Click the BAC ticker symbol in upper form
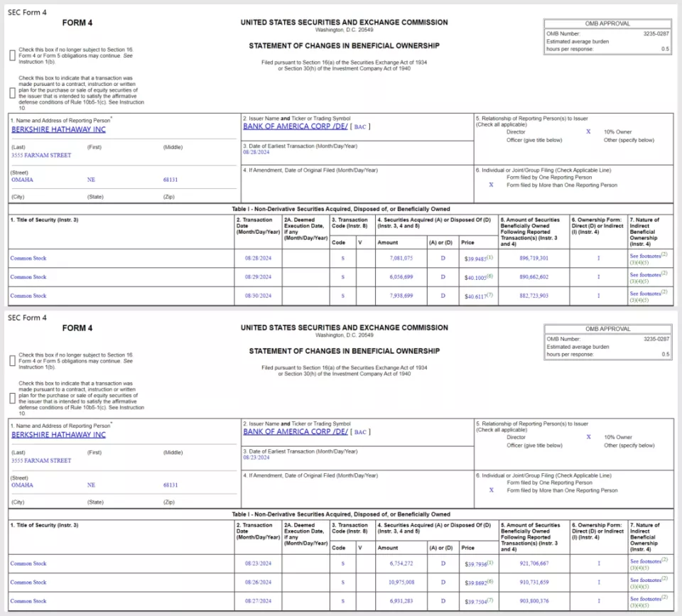This screenshot has width=682, height=616. pyautogui.click(x=360, y=127)
